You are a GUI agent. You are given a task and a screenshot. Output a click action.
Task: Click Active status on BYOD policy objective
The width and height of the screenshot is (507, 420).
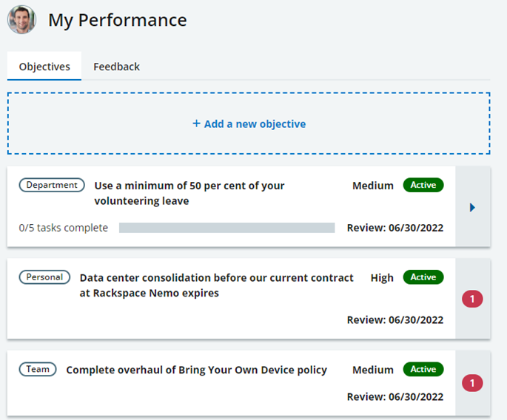pos(423,369)
